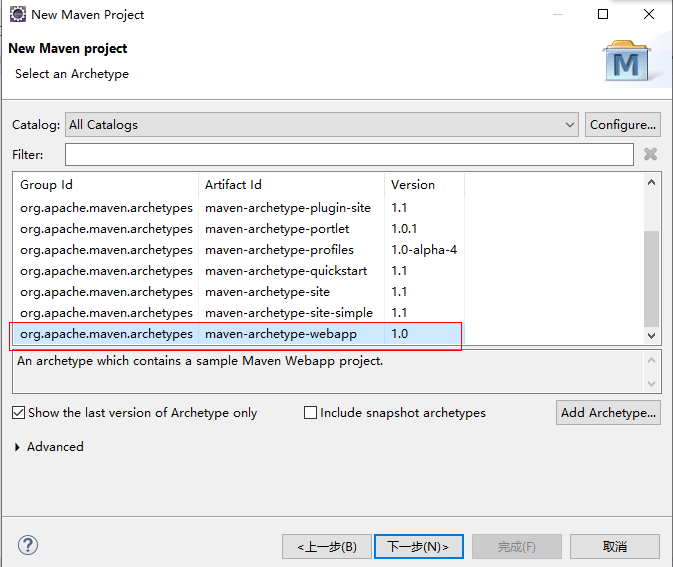
Task: Focus the Filter text input field
Action: [x=349, y=155]
